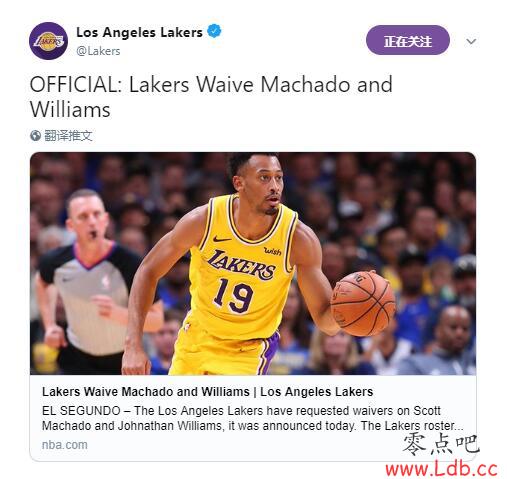Click the EL SEGUNDO article description text
This screenshot has width=507, height=479.
click(252, 418)
